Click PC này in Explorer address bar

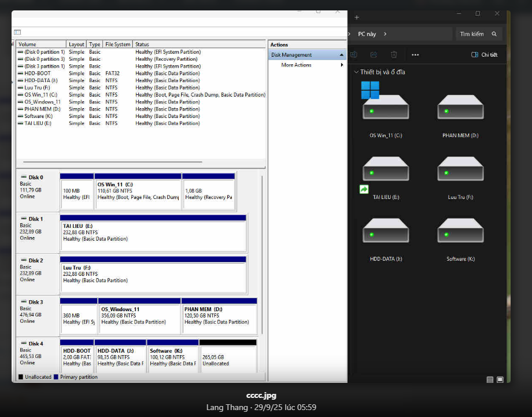pyautogui.click(x=367, y=34)
